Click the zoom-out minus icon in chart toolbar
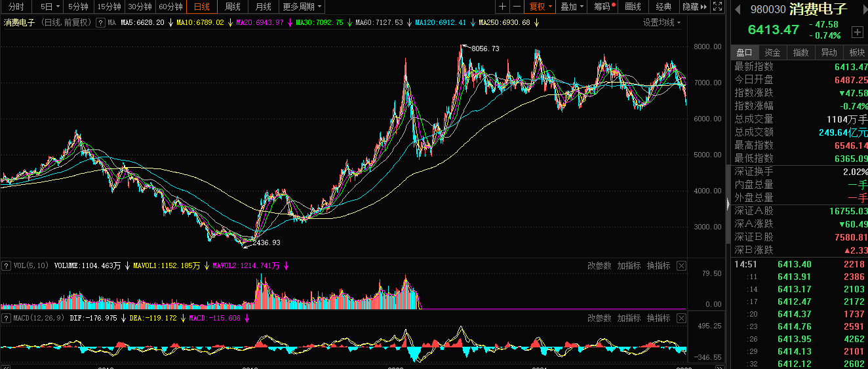Image resolution: width=868 pixels, height=369 pixels. tap(517, 7)
